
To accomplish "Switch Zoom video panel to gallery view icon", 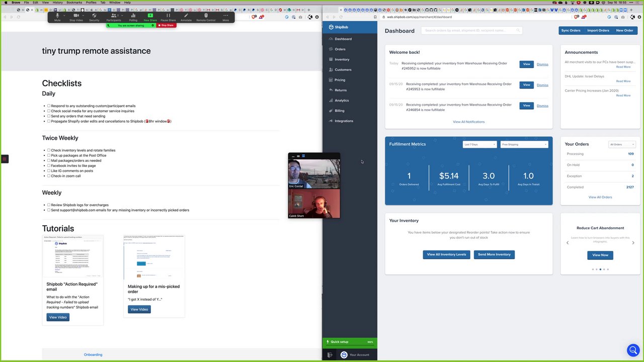I will pos(303,156).
